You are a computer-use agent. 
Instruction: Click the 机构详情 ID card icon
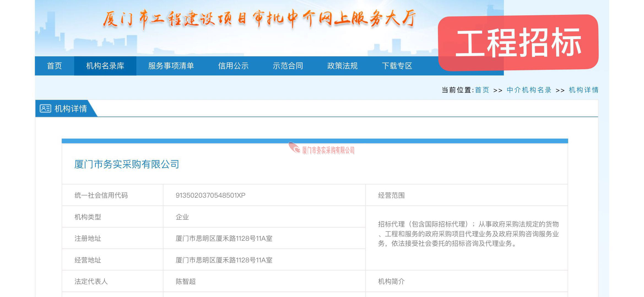point(45,108)
